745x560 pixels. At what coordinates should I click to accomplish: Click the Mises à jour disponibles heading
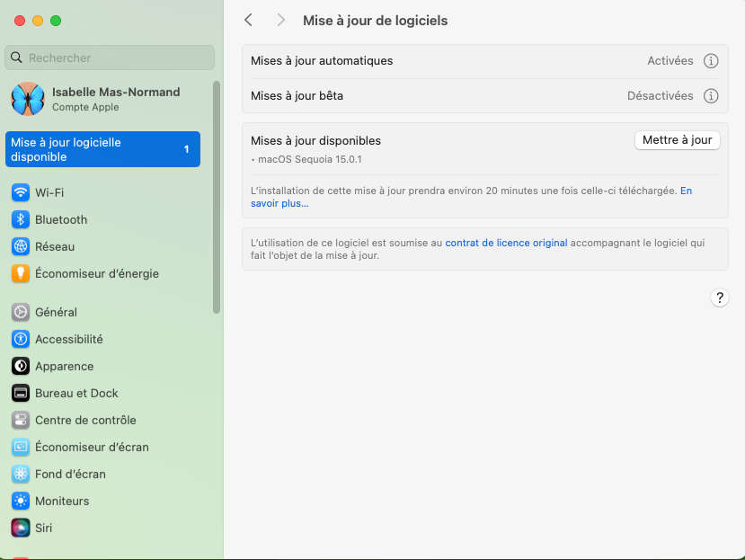click(x=316, y=141)
